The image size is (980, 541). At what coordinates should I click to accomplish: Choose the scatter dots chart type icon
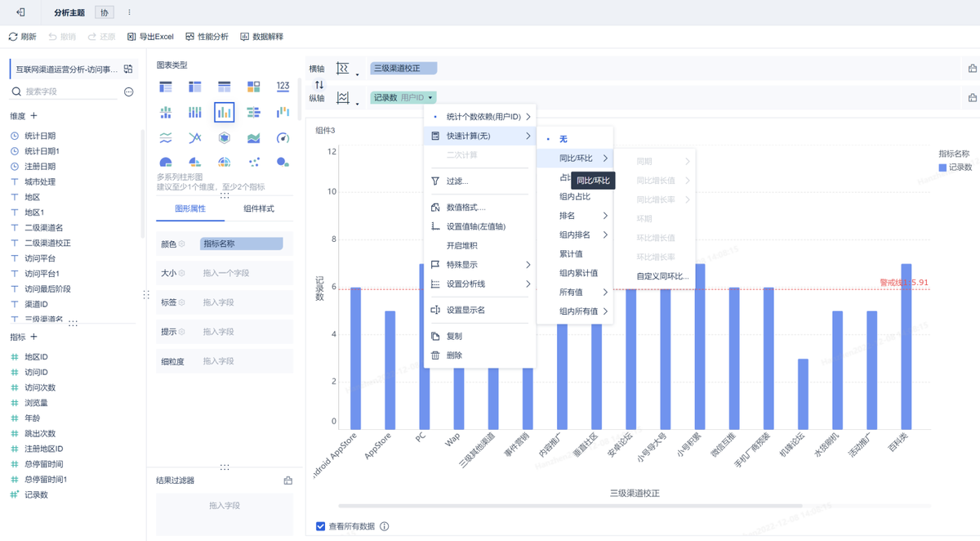(253, 162)
